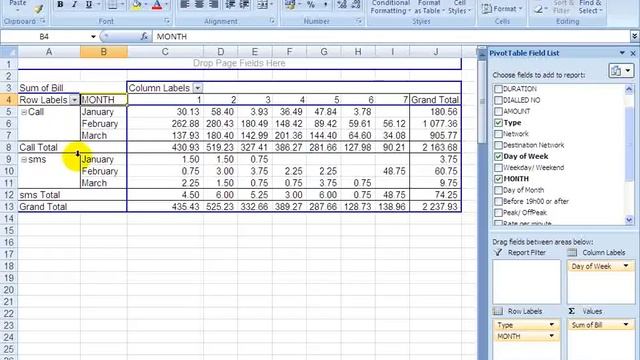This screenshot has width=640, height=360.
Task: Open the Format as Table menu
Action: (429, 7)
